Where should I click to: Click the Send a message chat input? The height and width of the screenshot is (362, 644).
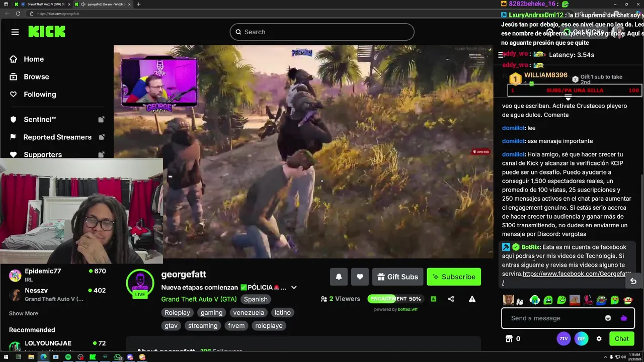568,318
